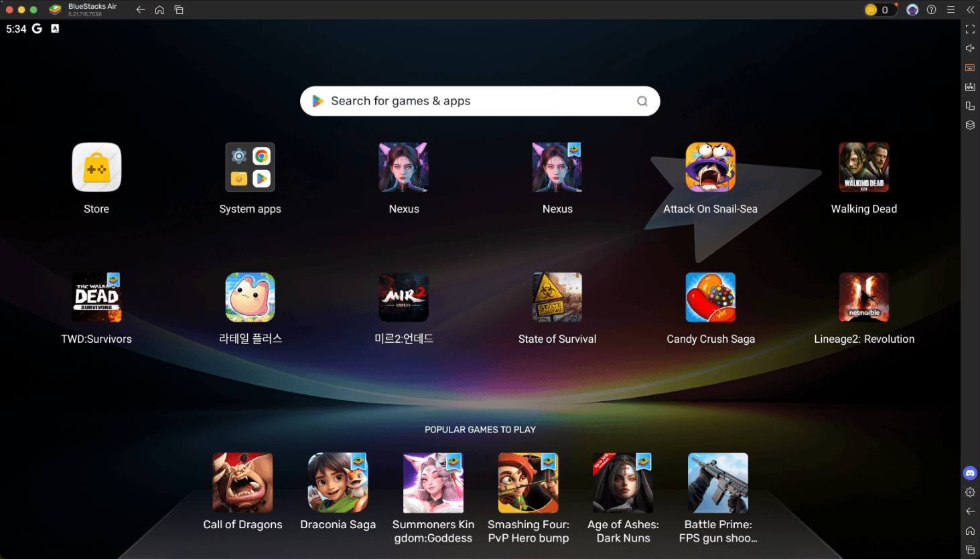This screenshot has height=559, width=980.
Task: Toggle the muted volume speaker icon
Action: [970, 48]
